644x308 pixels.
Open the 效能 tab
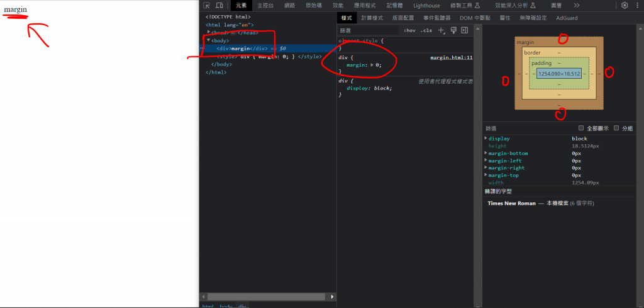pyautogui.click(x=338, y=5)
